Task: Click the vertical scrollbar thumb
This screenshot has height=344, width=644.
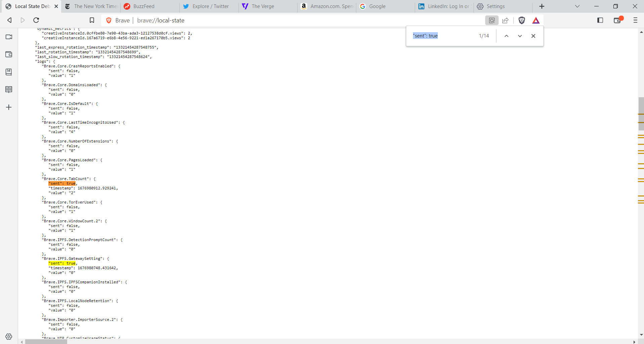Action: pyautogui.click(x=641, y=113)
